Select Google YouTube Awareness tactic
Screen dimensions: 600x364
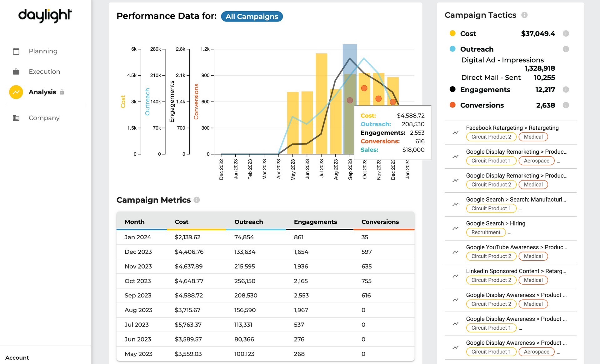(x=517, y=247)
